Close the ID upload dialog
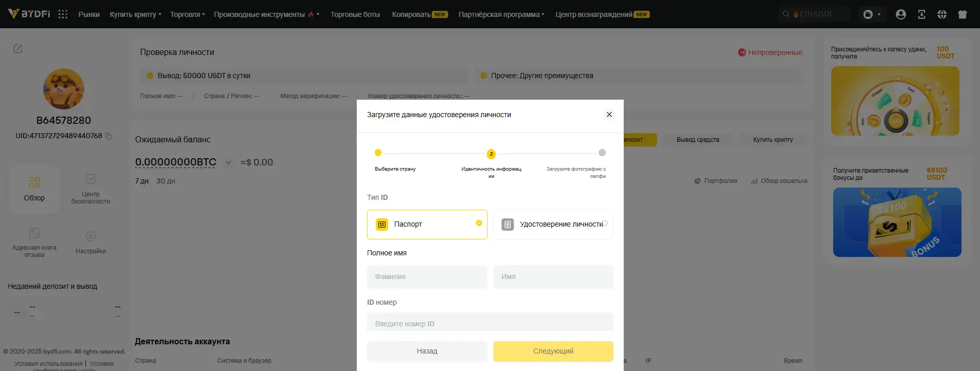 (x=609, y=115)
